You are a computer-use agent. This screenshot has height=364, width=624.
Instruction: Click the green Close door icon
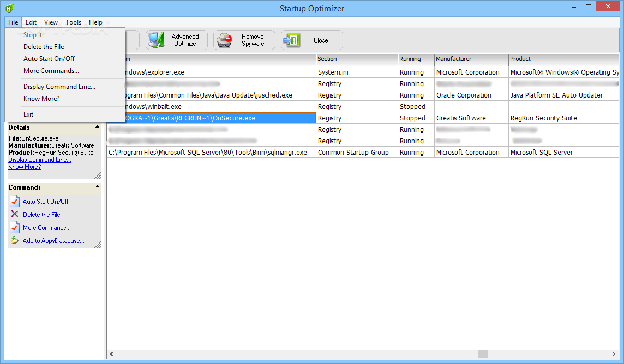point(292,40)
